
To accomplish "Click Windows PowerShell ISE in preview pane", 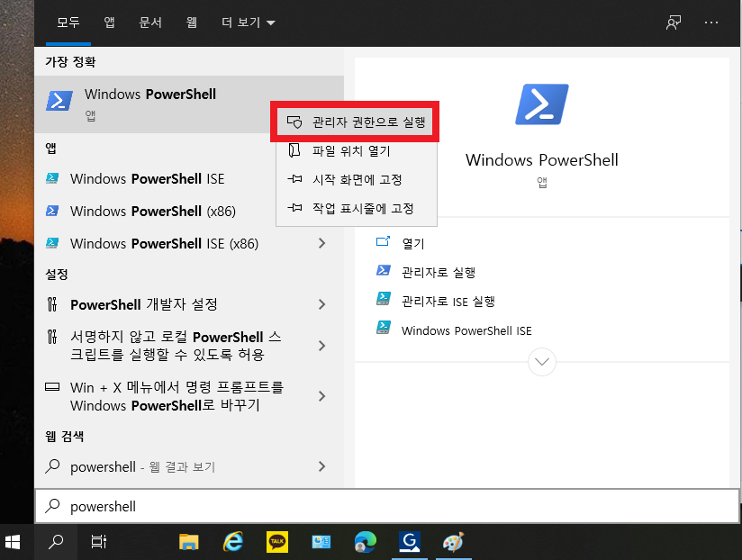I will pyautogui.click(x=466, y=330).
